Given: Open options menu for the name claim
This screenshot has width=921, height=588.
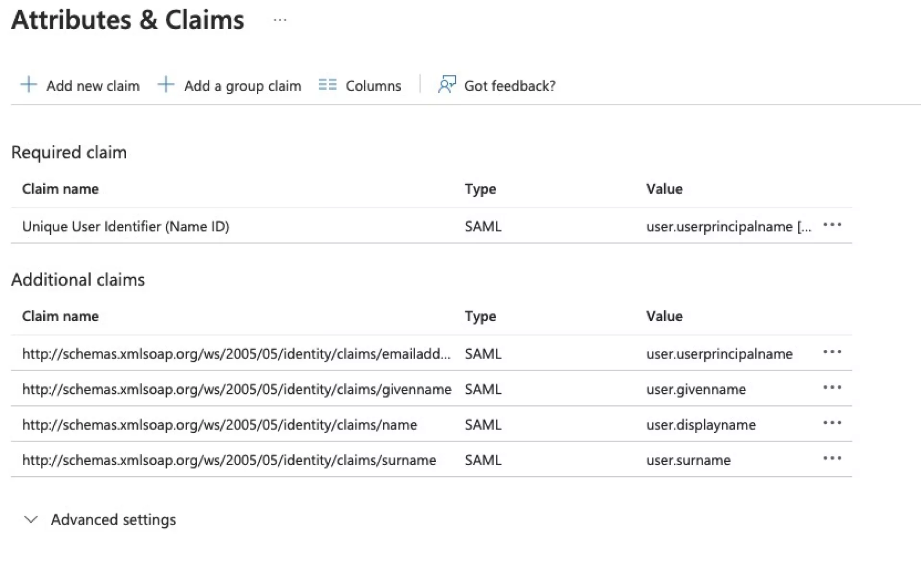Looking at the screenshot, I should tap(832, 423).
